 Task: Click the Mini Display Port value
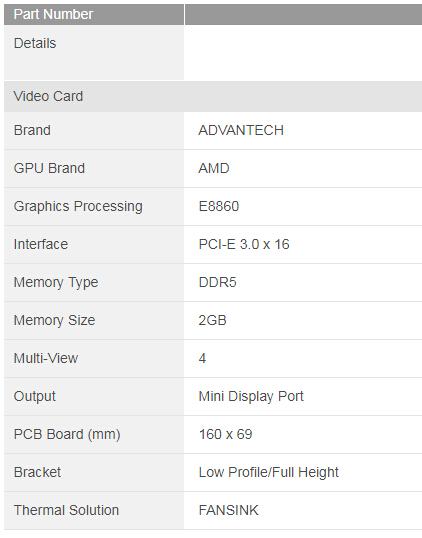click(251, 397)
